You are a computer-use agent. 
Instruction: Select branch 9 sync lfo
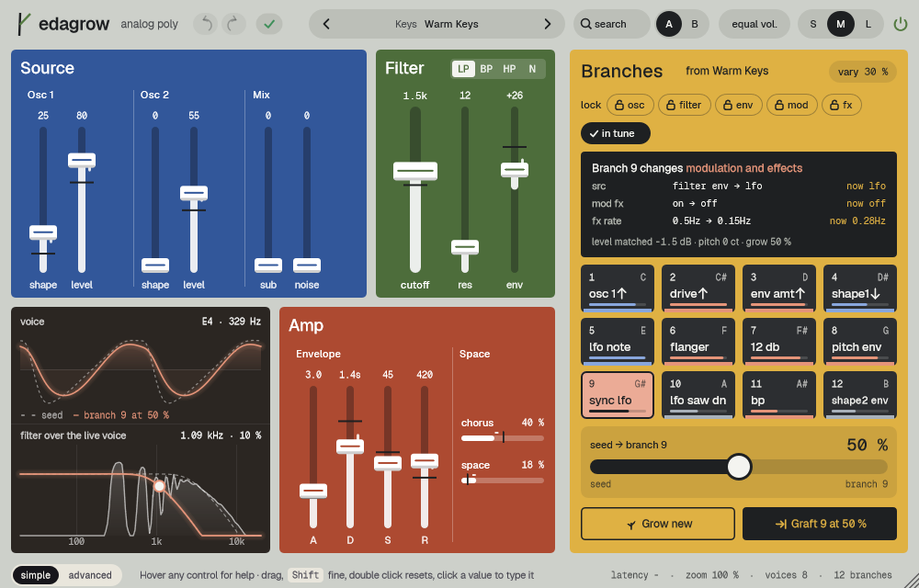click(x=618, y=395)
